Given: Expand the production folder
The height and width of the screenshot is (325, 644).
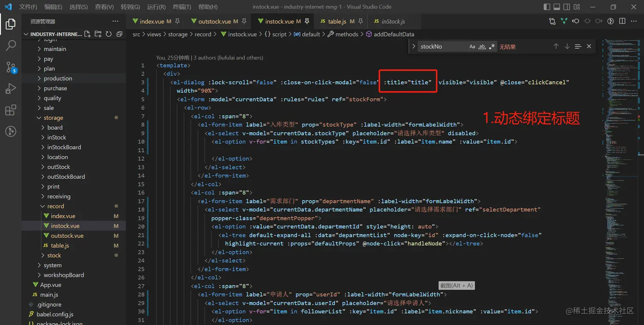Looking at the screenshot, I should click(x=57, y=78).
